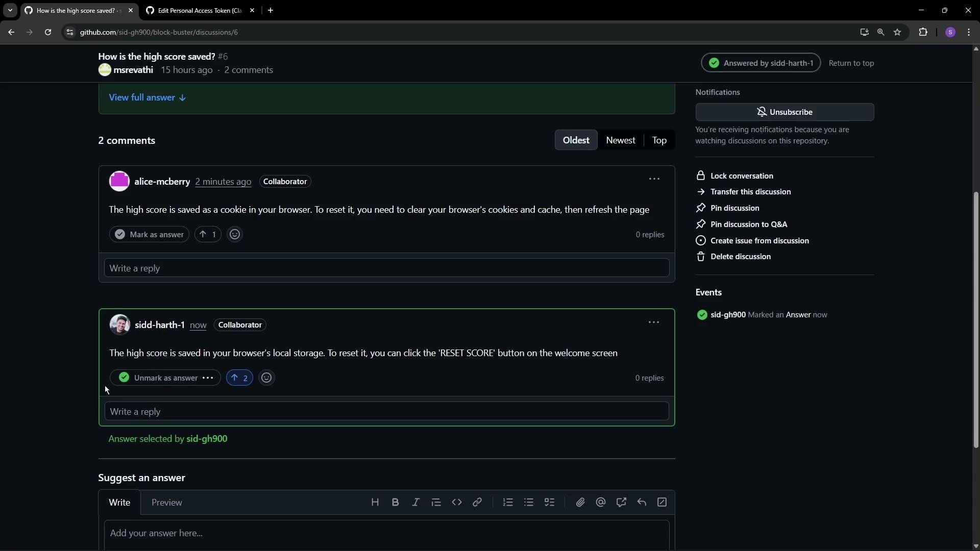
Task: Reload the page in browser
Action: point(48,32)
